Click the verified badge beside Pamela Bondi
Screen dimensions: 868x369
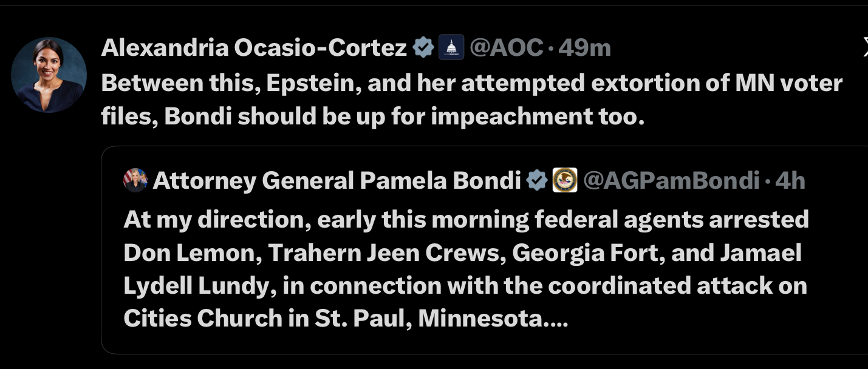537,180
